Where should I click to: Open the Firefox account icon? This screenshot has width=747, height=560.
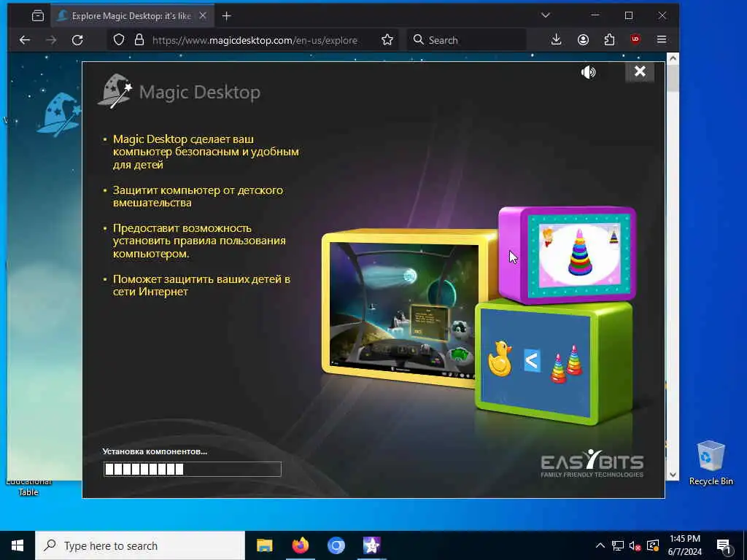pyautogui.click(x=583, y=40)
